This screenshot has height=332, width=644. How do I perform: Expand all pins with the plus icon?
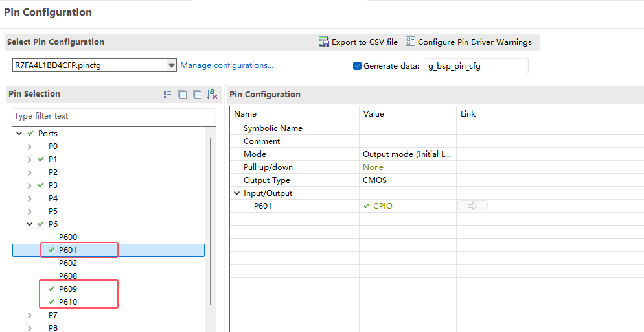[182, 95]
